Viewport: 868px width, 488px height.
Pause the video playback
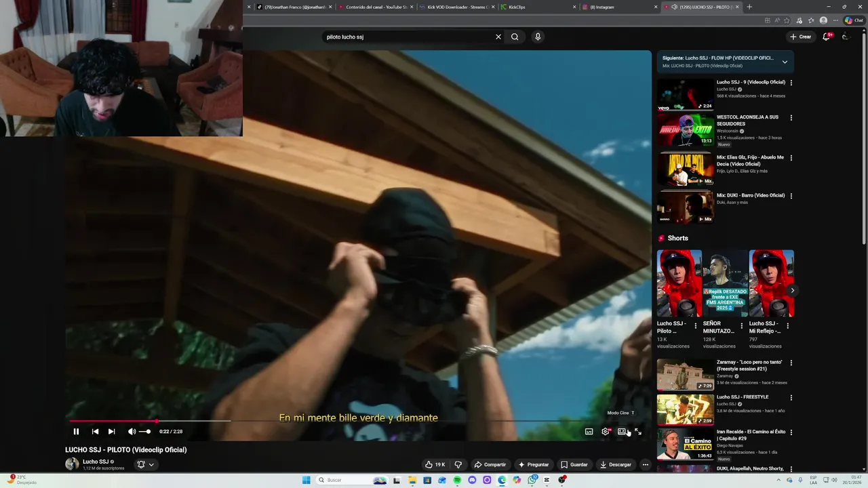[x=76, y=431]
